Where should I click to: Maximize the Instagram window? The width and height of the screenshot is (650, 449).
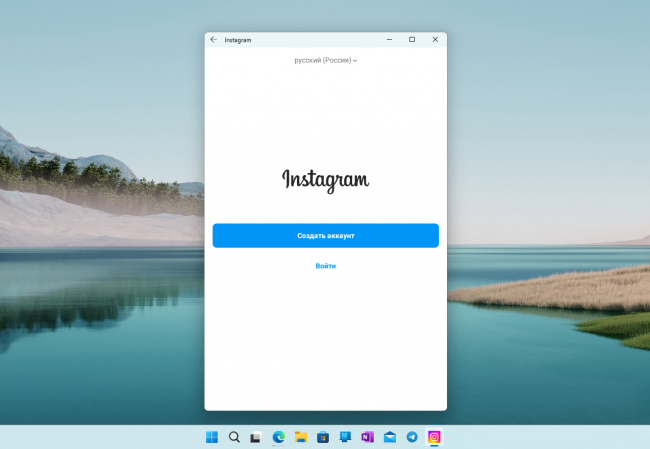(x=412, y=39)
